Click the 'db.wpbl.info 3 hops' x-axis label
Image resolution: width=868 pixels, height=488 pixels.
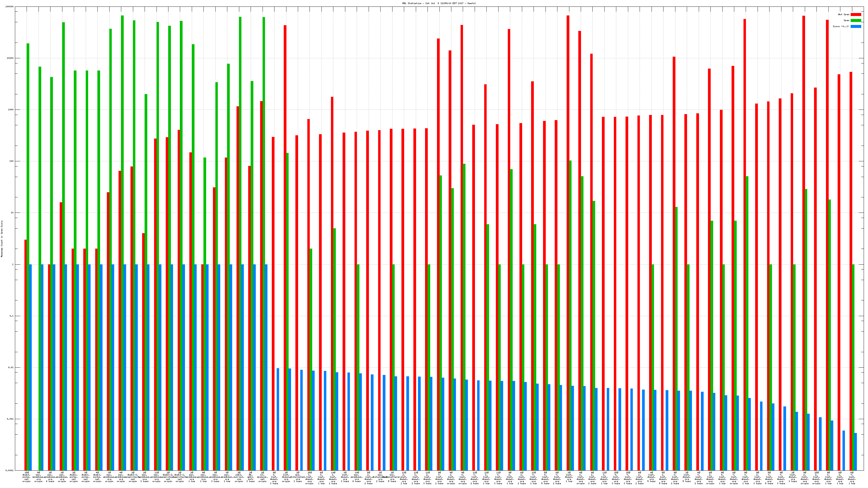click(x=251, y=477)
